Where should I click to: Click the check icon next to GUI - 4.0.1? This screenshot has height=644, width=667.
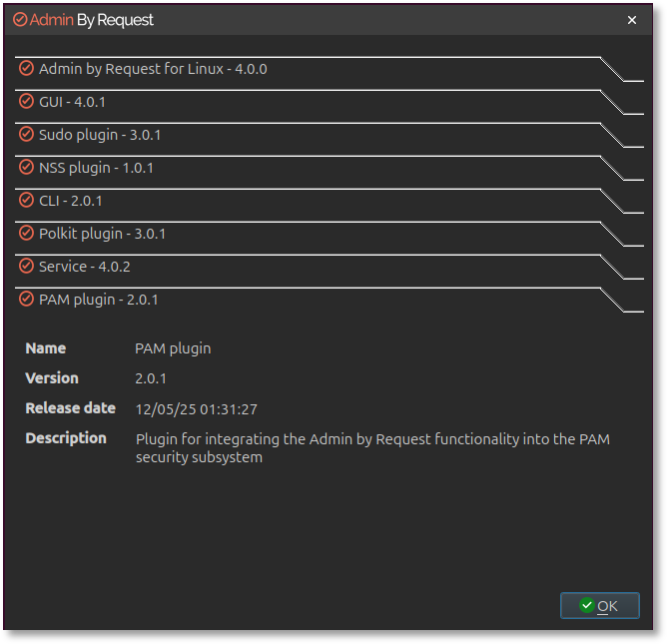coord(27,102)
